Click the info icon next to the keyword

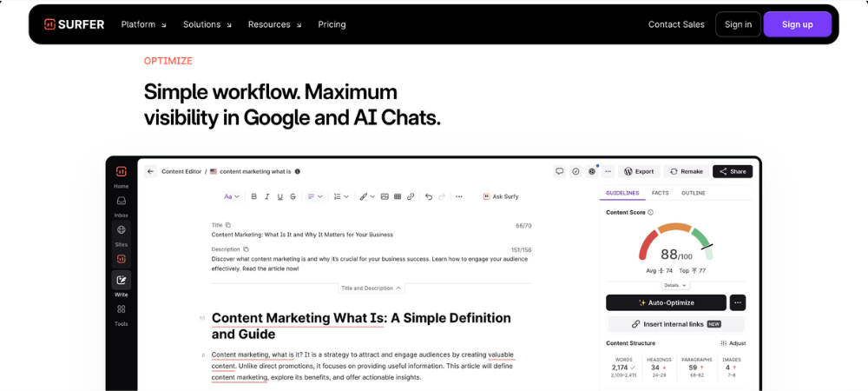click(x=297, y=172)
